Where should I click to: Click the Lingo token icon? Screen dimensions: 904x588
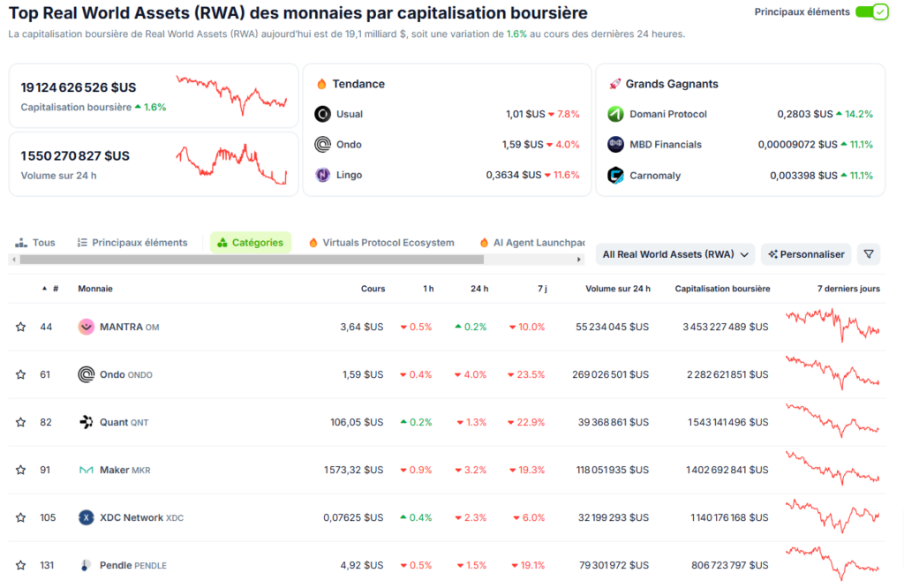pyautogui.click(x=321, y=174)
